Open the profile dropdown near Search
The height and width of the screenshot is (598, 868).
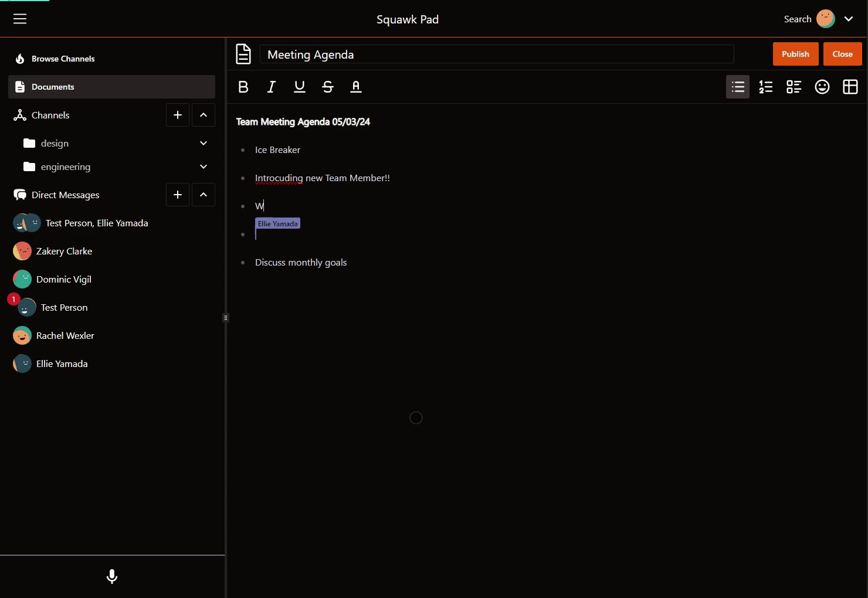click(849, 19)
